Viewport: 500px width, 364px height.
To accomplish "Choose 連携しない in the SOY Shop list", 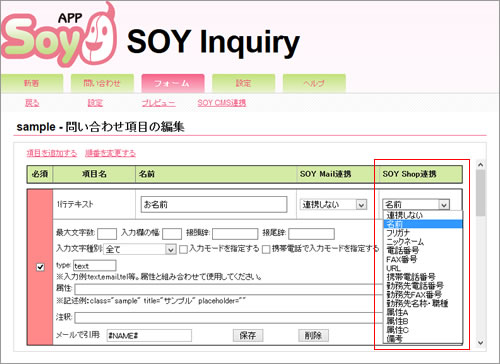I will click(423, 215).
